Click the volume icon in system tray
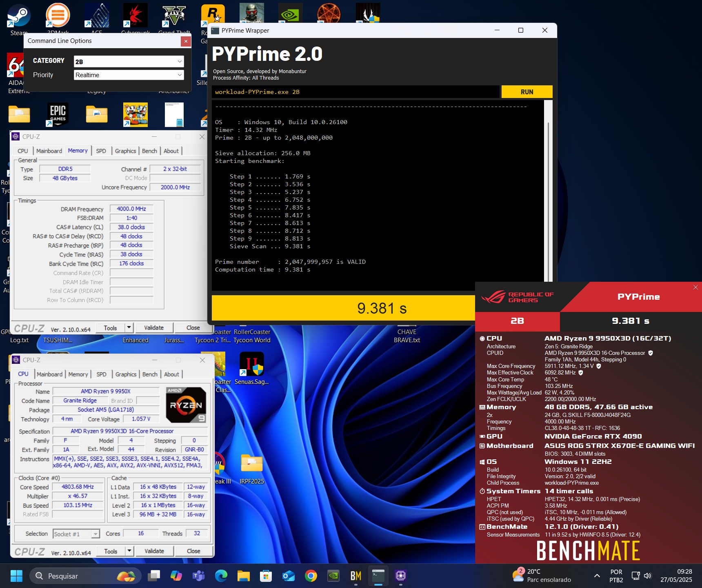 648,576
